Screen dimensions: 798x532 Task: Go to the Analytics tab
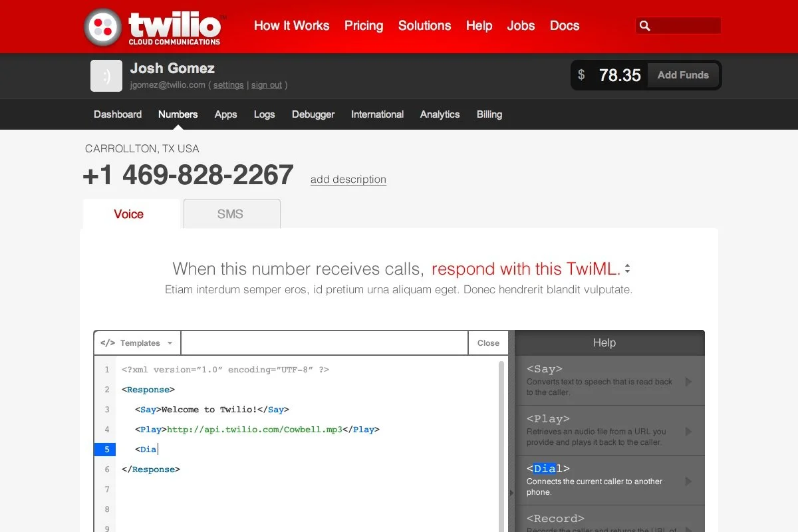tap(440, 114)
